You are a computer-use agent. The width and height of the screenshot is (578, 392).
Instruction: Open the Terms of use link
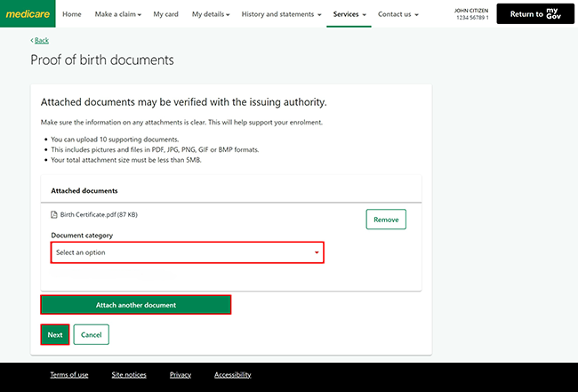69,375
